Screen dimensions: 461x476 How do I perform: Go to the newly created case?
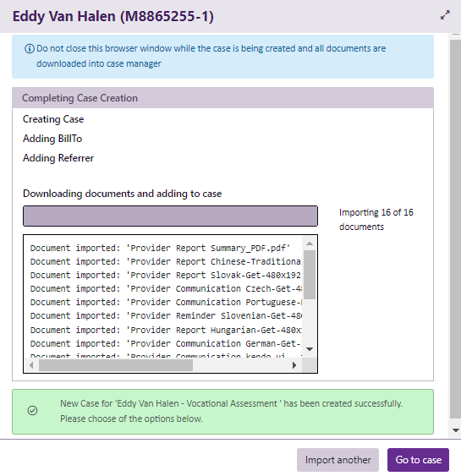(418, 460)
